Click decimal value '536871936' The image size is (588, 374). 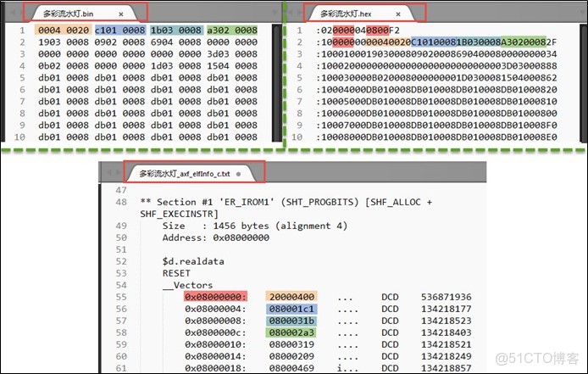tap(446, 297)
